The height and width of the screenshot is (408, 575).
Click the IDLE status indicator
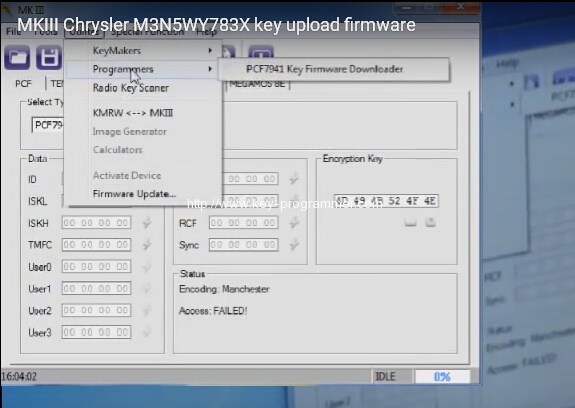(385, 376)
